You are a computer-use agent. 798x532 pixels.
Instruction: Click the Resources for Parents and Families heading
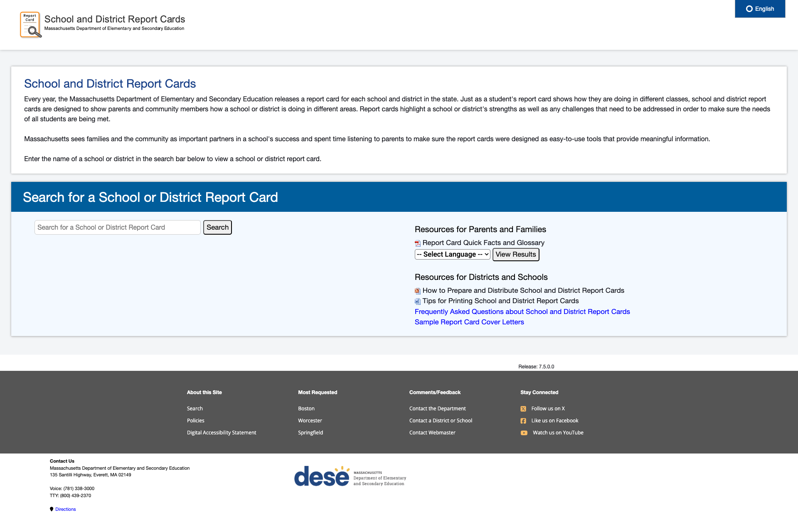click(480, 229)
